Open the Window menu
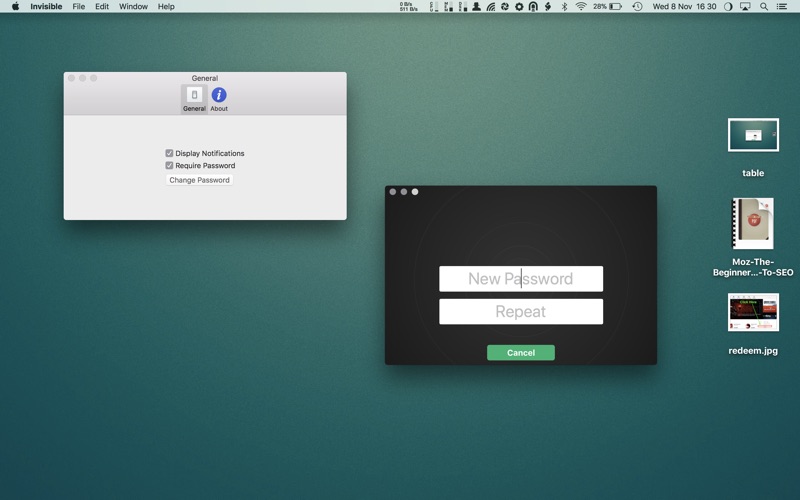This screenshot has width=800, height=500. (133, 7)
